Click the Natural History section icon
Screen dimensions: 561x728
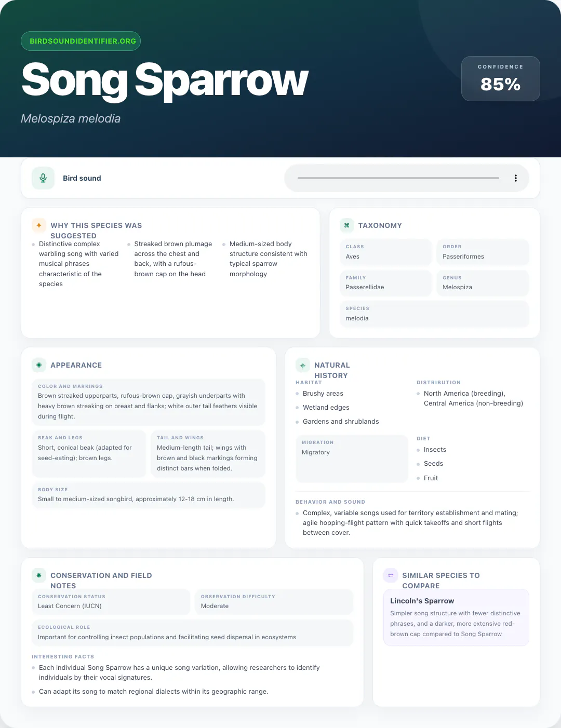click(303, 365)
